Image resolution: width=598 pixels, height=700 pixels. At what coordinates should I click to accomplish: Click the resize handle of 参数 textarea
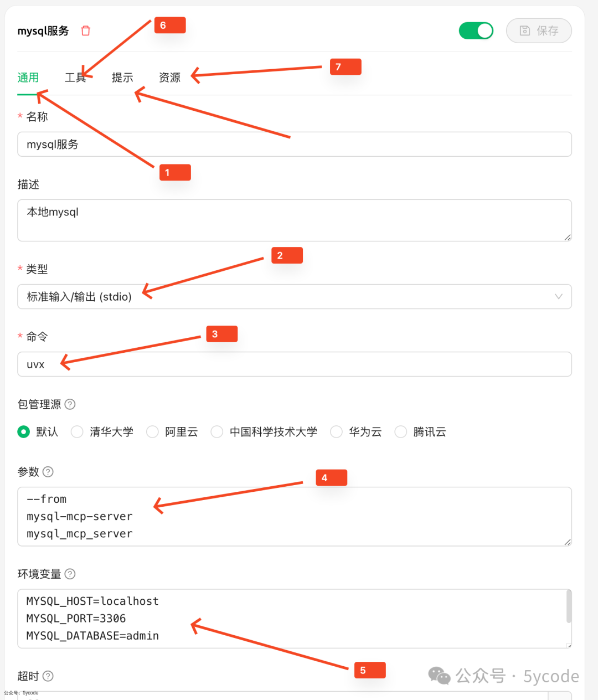(x=568, y=542)
